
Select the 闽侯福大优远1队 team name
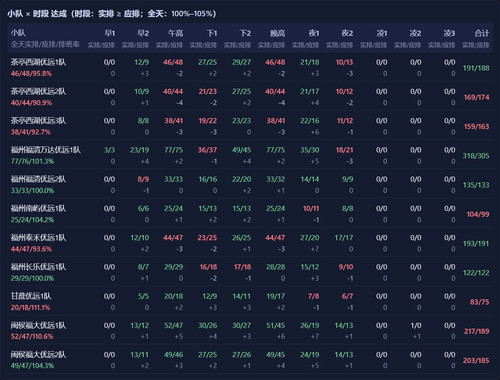tap(38, 325)
